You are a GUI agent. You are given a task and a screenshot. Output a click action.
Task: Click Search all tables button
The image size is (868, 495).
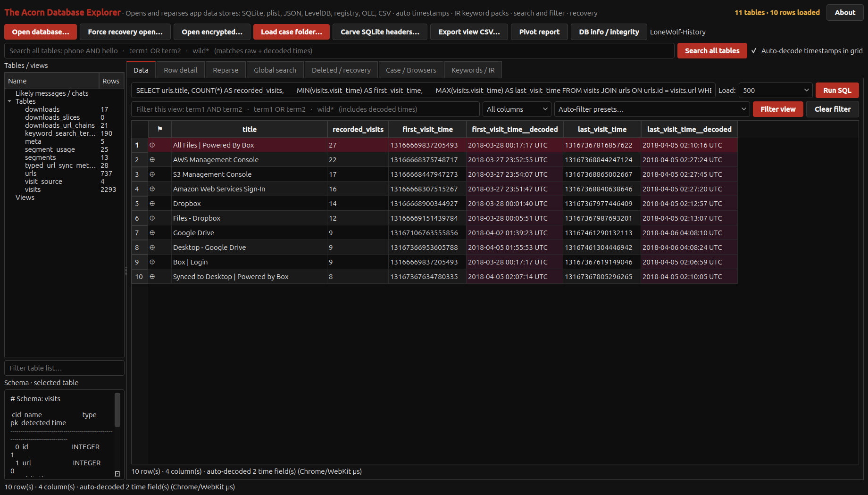click(x=712, y=51)
